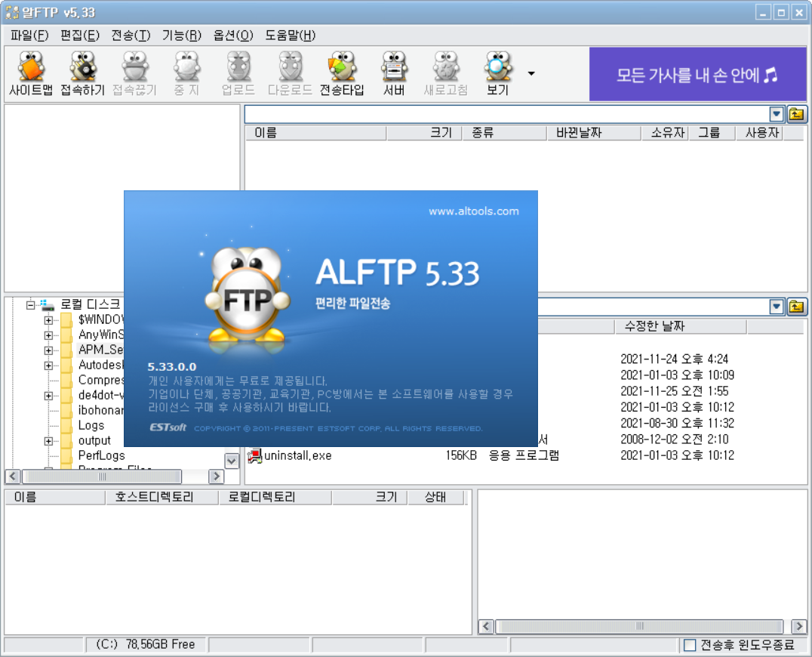Screen dimensions: 812x657
Task: Expand the $WINDOWS folder node
Action: click(x=48, y=320)
